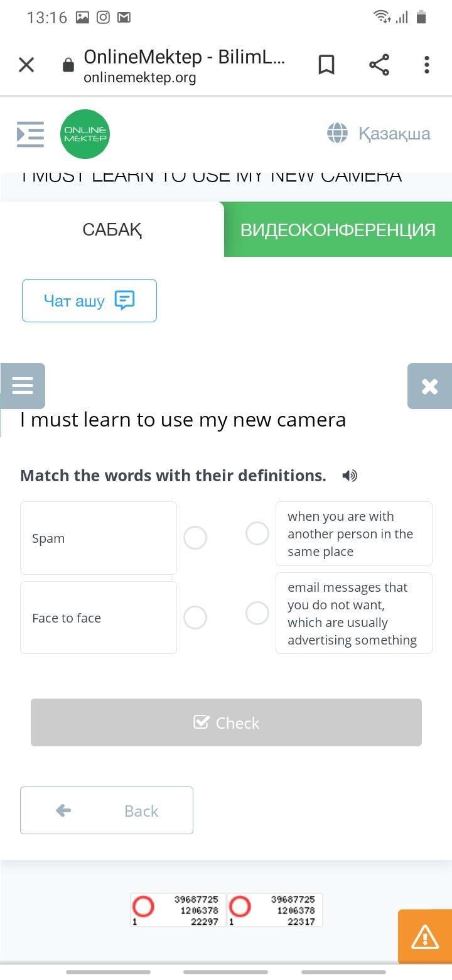The width and height of the screenshot is (452, 980).
Task: Tap the orange warning triangle icon
Action: pos(425,937)
